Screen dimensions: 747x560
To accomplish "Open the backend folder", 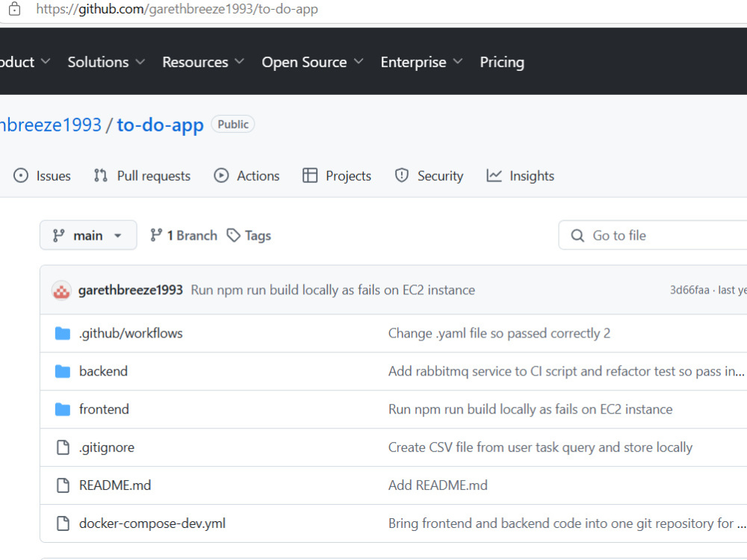I will tap(103, 371).
